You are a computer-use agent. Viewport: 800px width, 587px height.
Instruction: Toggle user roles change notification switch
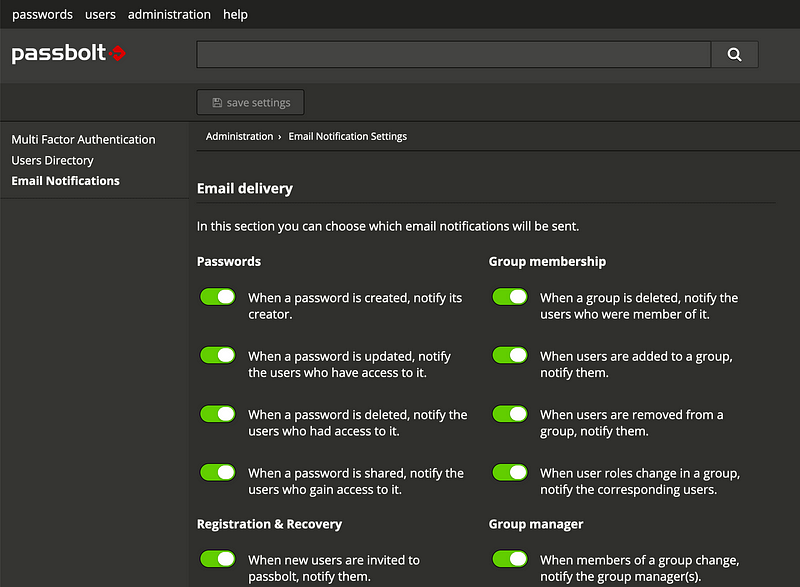(x=510, y=473)
